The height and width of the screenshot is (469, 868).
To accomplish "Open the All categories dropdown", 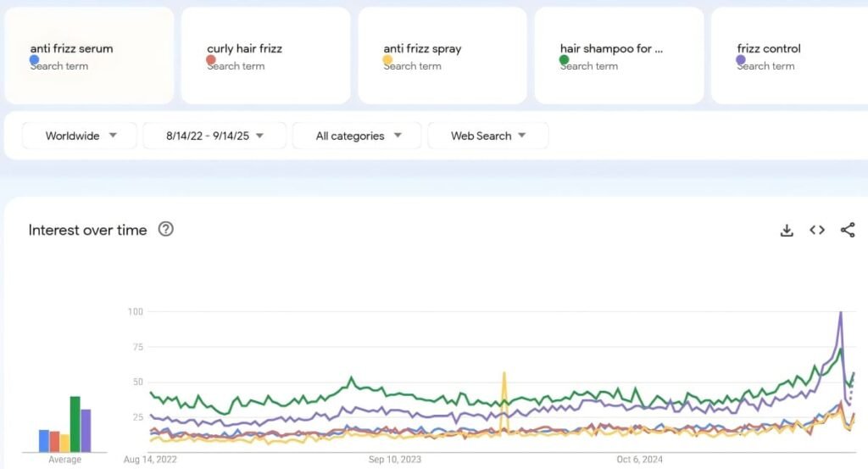I will coord(358,136).
